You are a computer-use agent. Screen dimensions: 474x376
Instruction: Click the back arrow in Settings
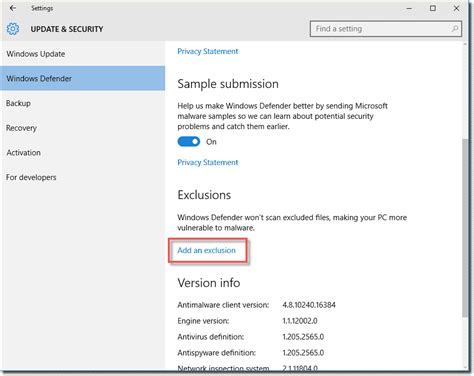13,8
